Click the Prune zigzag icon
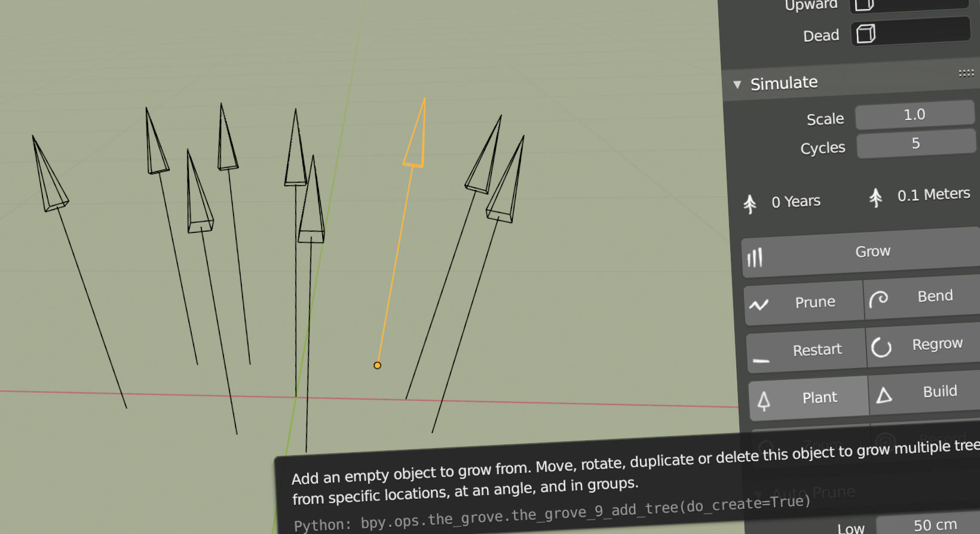980x534 pixels. click(759, 305)
